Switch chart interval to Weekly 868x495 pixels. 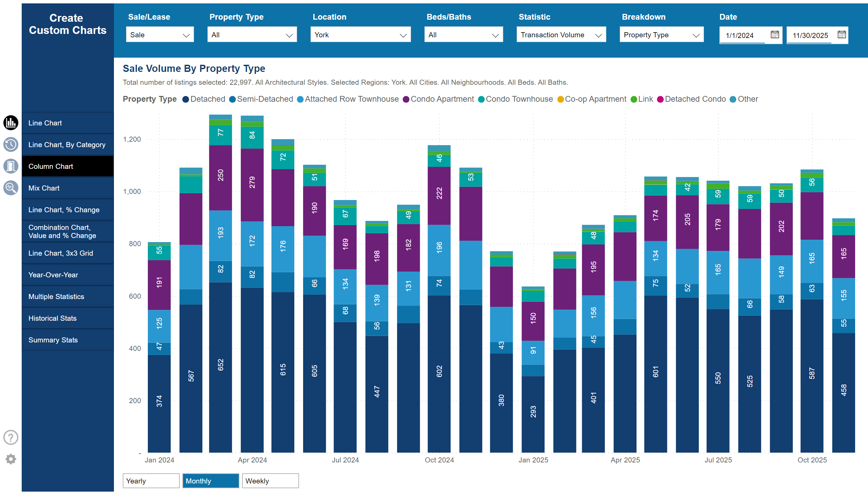pos(270,481)
